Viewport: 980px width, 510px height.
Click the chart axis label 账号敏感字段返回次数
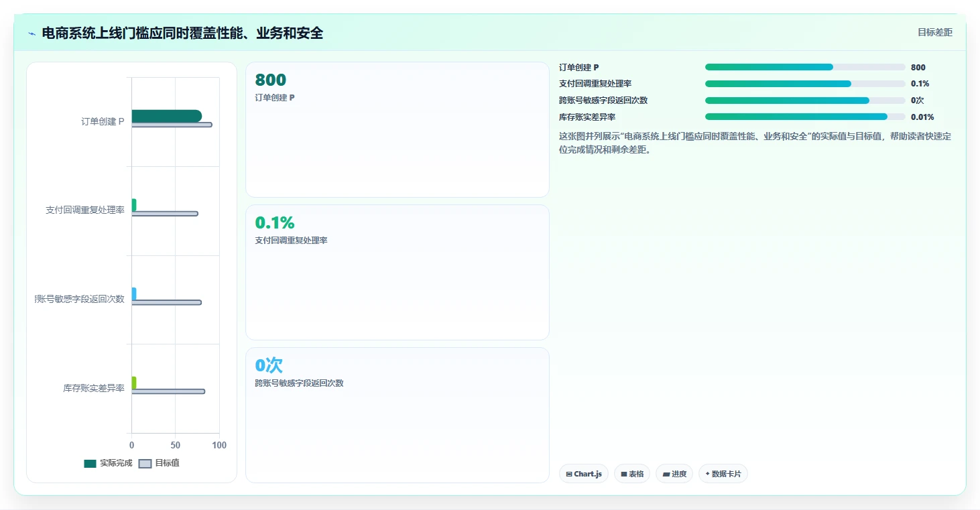(80, 299)
